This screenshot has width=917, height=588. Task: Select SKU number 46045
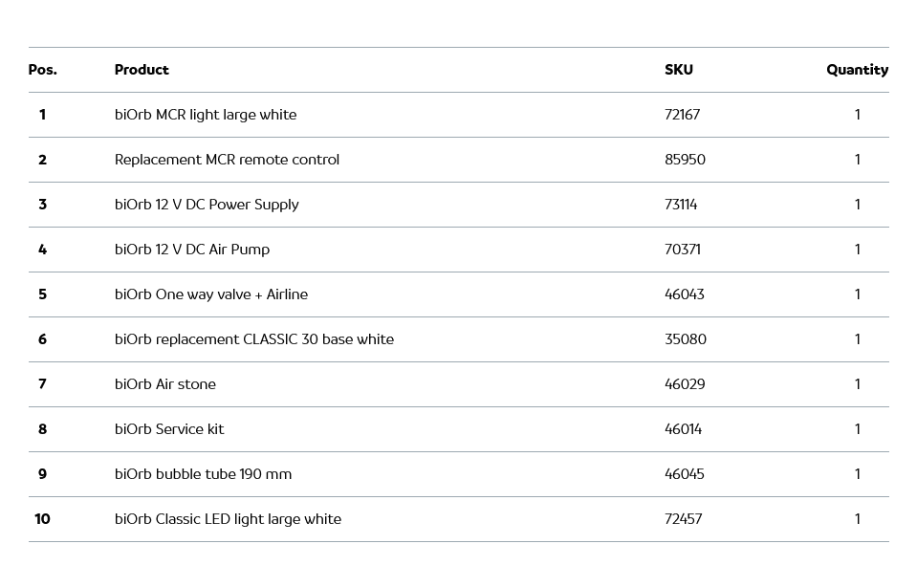pyautogui.click(x=685, y=474)
